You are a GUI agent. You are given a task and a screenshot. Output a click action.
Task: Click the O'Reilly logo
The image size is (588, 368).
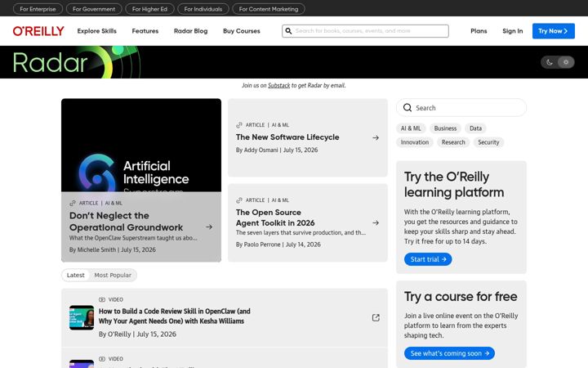tap(38, 31)
